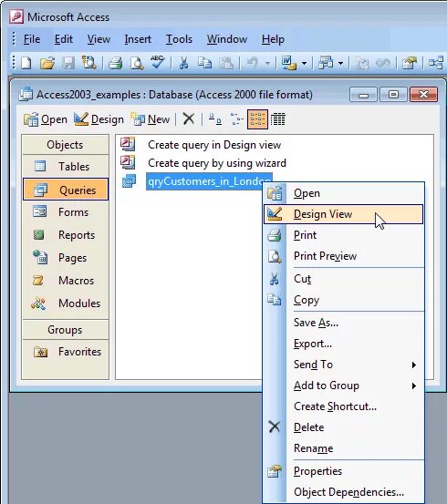Viewport: 447px width, 504px height.
Task: Click the Queries object button
Action: [x=66, y=190]
